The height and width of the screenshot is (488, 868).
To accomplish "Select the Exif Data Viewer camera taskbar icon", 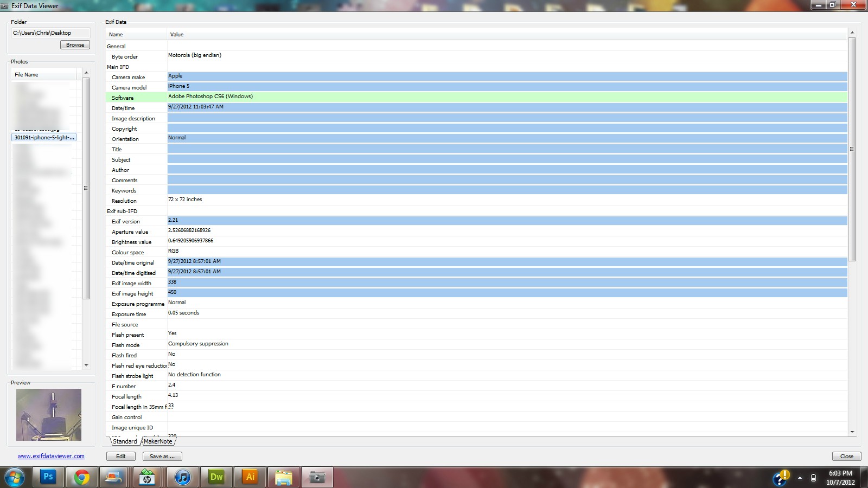I will click(x=317, y=477).
